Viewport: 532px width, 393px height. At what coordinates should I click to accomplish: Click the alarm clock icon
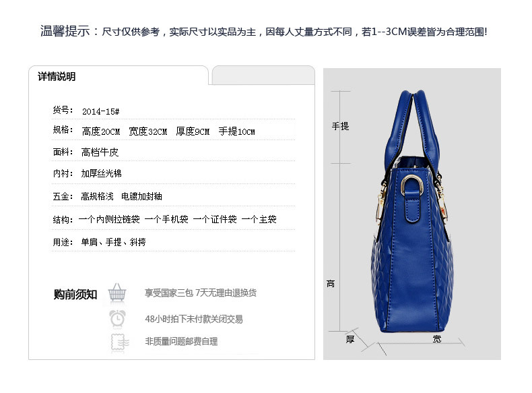[117, 319]
